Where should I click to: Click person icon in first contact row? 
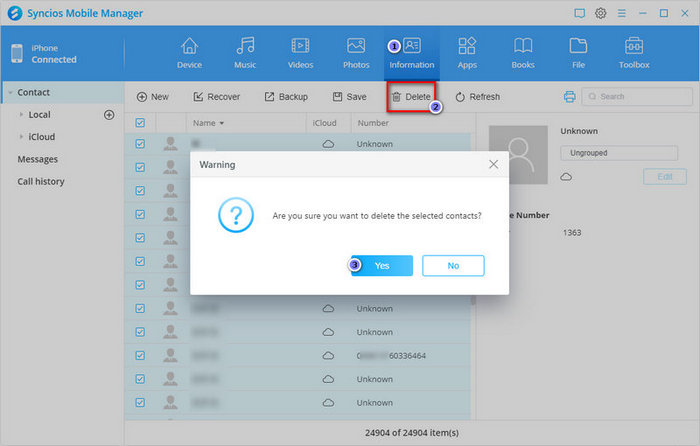tap(170, 144)
